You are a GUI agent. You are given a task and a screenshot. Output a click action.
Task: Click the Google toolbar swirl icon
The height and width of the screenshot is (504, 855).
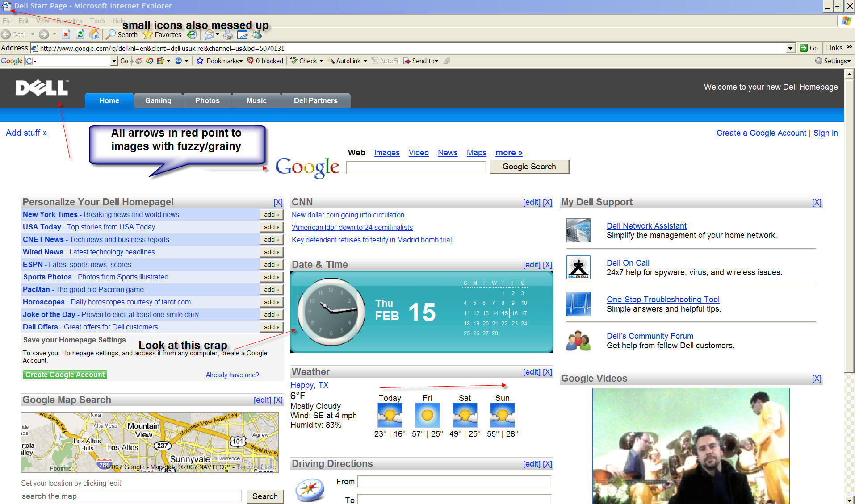click(x=150, y=61)
